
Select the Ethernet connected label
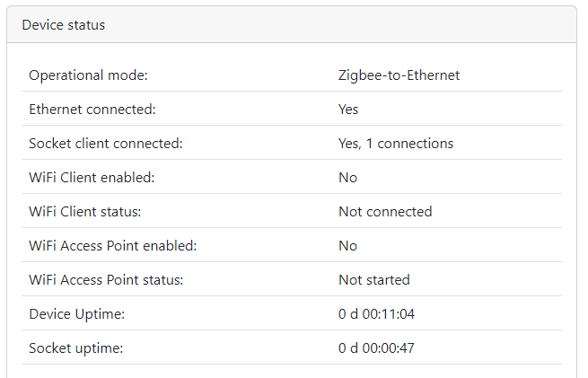pyautogui.click(x=92, y=110)
